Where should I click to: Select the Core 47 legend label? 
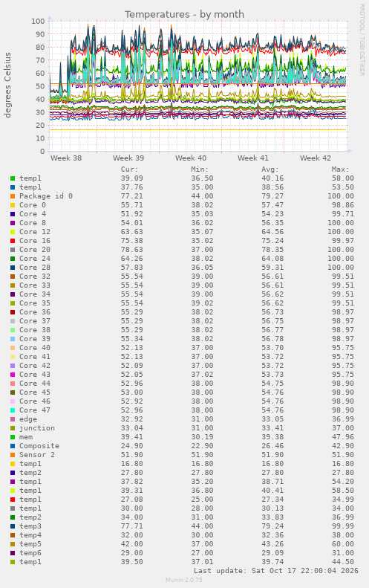[35, 410]
